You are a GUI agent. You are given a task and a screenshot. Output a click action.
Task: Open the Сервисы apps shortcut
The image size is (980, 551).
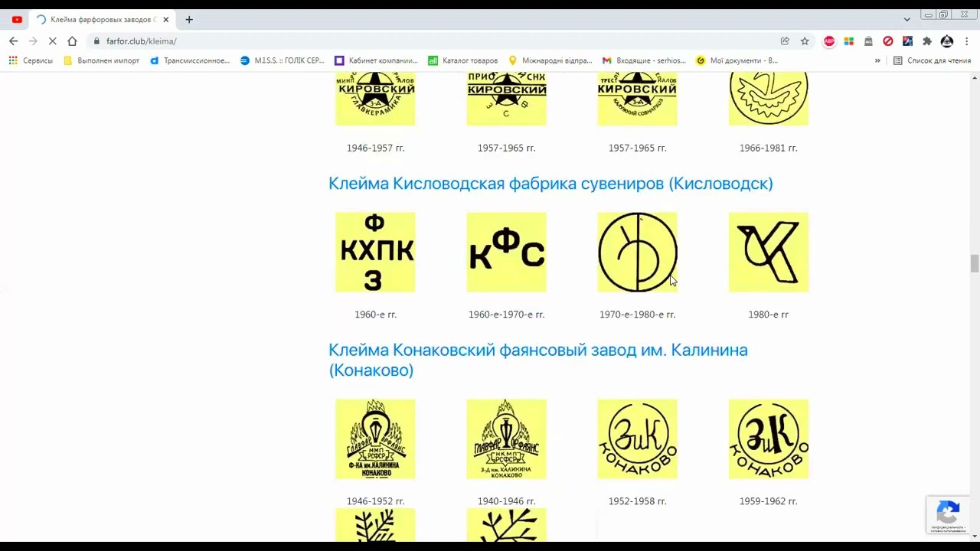[x=31, y=60]
